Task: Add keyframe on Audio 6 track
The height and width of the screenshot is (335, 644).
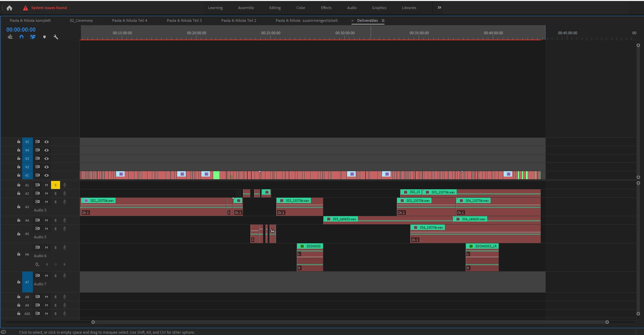Action: coord(55,265)
